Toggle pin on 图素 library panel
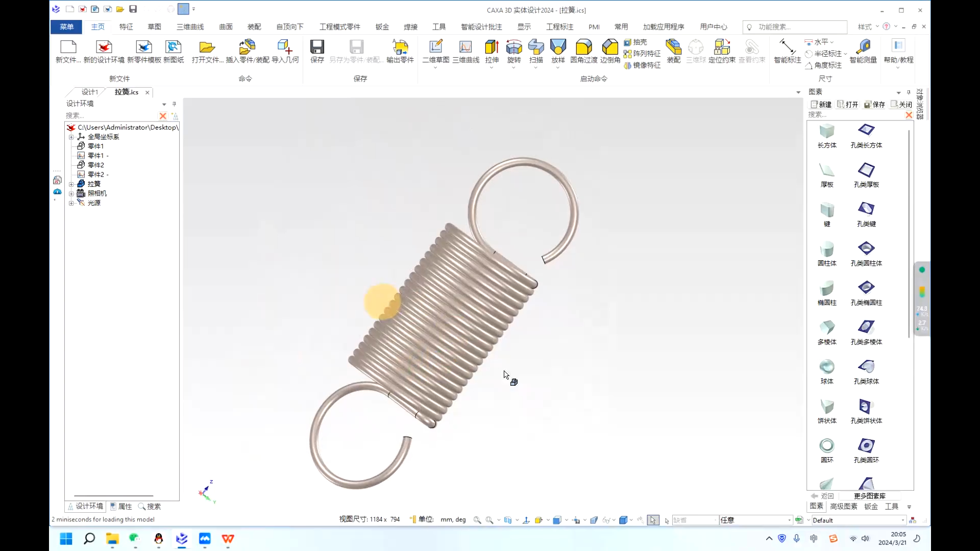The width and height of the screenshot is (980, 551). click(x=909, y=92)
